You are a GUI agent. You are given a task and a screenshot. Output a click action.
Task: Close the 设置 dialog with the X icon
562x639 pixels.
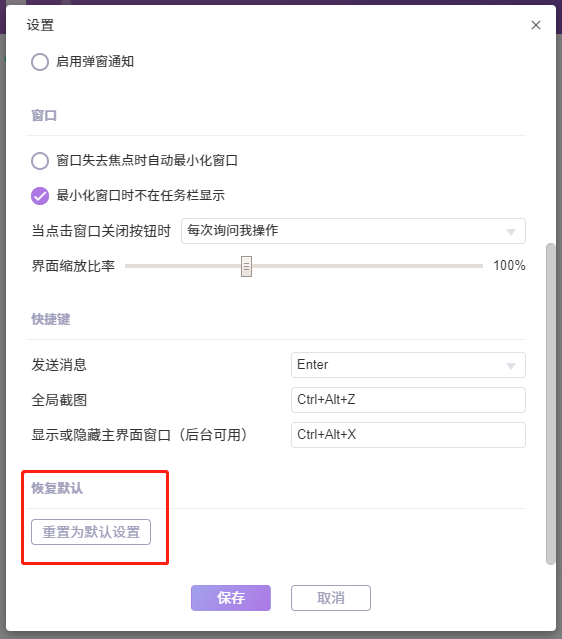coord(536,25)
